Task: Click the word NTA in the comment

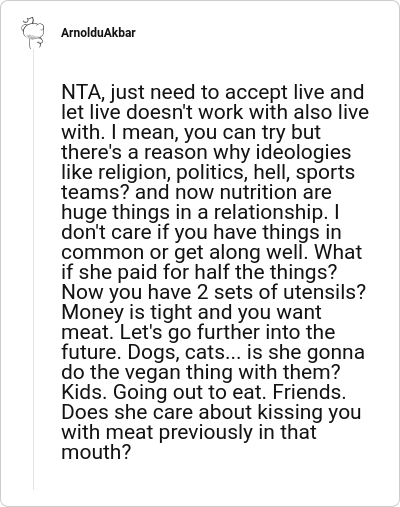Action: point(81,92)
